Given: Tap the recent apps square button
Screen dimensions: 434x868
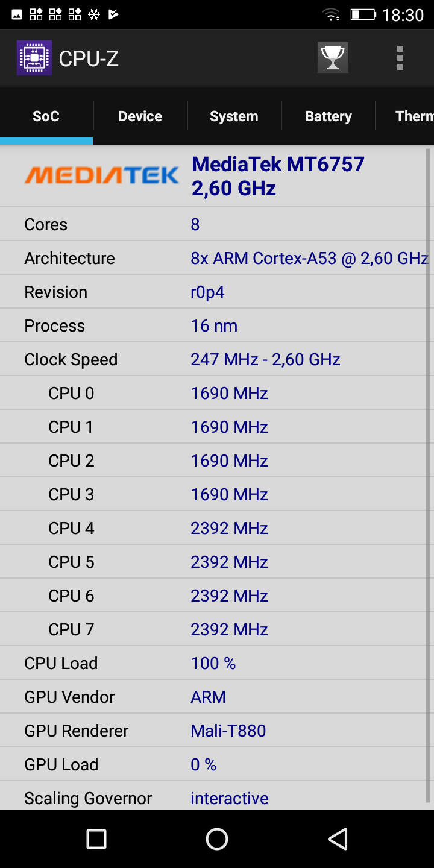Looking at the screenshot, I should (x=96, y=838).
